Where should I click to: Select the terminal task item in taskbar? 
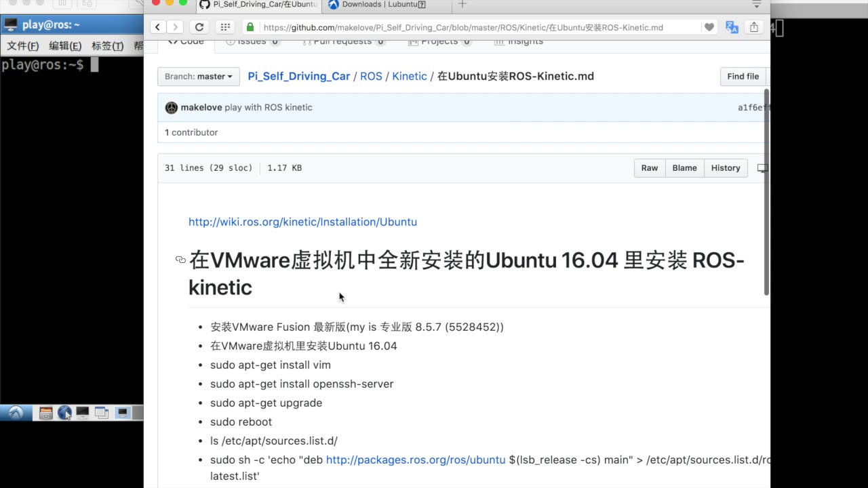pos(123,412)
